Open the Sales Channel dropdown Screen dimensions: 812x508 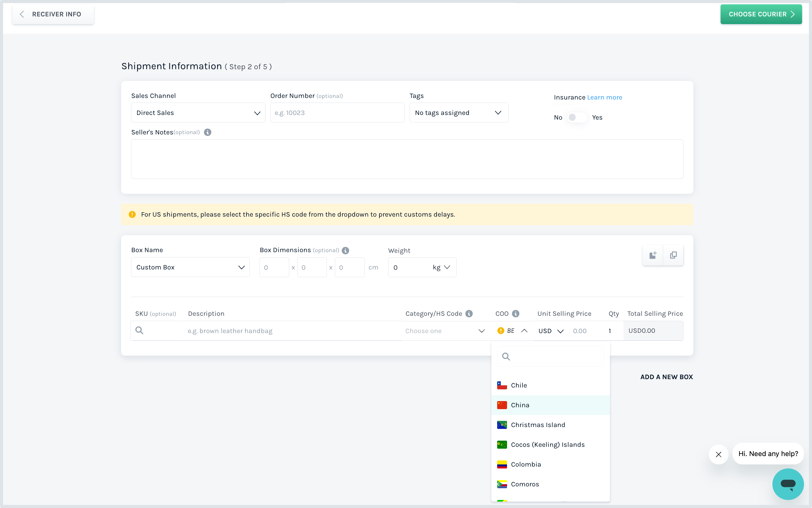[198, 112]
